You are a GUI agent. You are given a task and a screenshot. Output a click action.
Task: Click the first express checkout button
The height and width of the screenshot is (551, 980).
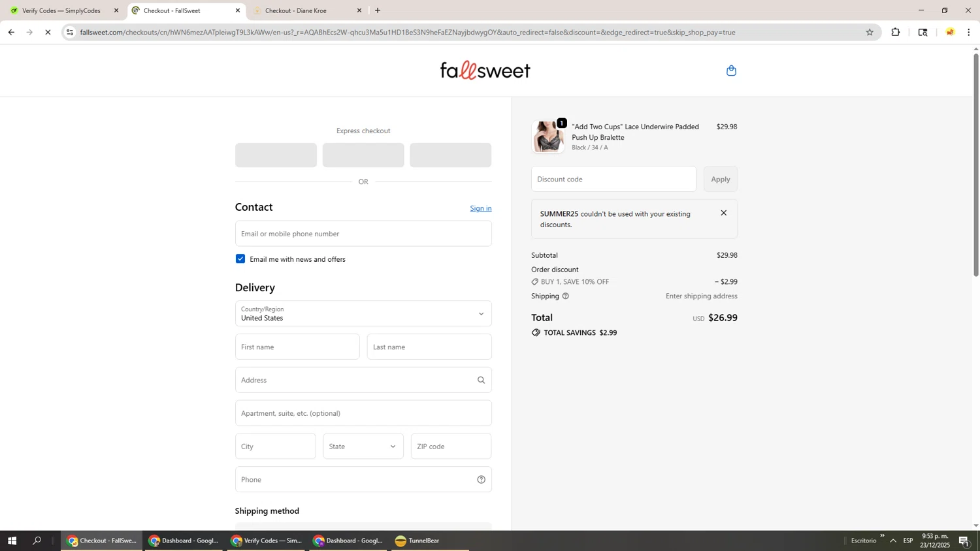(276, 155)
